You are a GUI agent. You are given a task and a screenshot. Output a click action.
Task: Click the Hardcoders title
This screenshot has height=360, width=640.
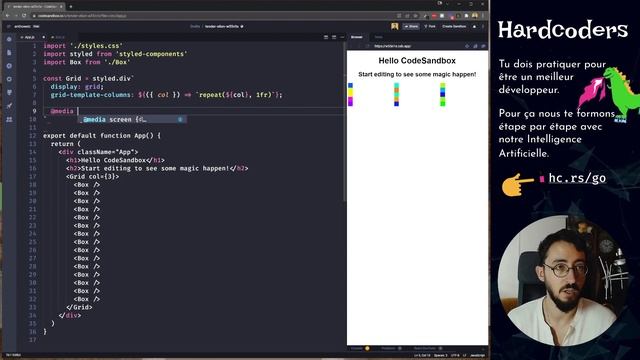(563, 30)
